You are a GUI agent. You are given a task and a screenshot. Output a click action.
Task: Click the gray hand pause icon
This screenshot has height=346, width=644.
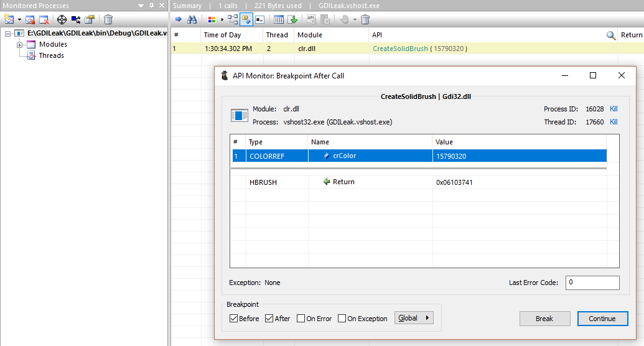click(x=344, y=19)
